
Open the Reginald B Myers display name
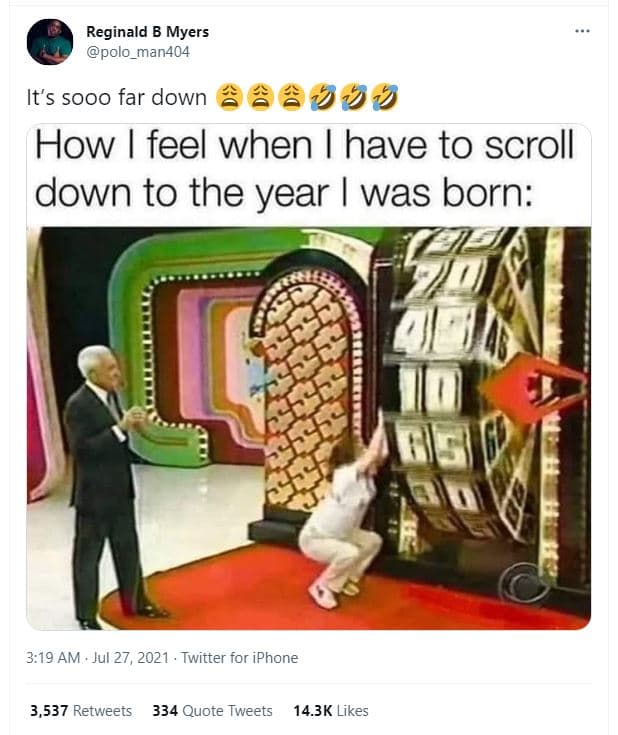point(147,32)
